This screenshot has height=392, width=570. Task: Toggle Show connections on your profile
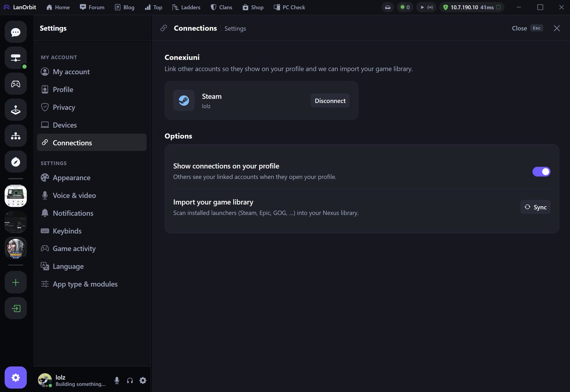[x=541, y=172]
